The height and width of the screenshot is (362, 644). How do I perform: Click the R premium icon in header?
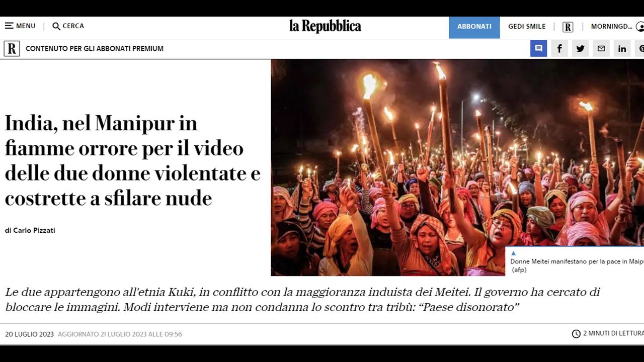click(x=568, y=27)
